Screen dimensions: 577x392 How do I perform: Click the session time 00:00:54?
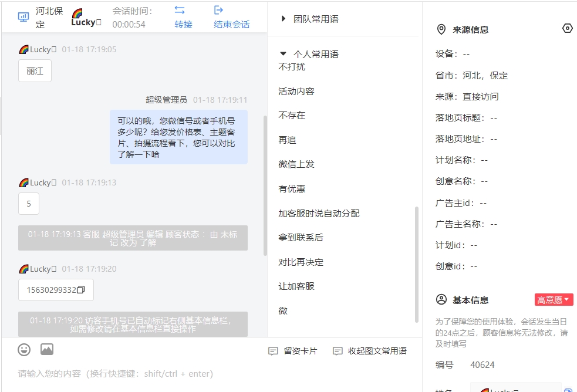[129, 25]
